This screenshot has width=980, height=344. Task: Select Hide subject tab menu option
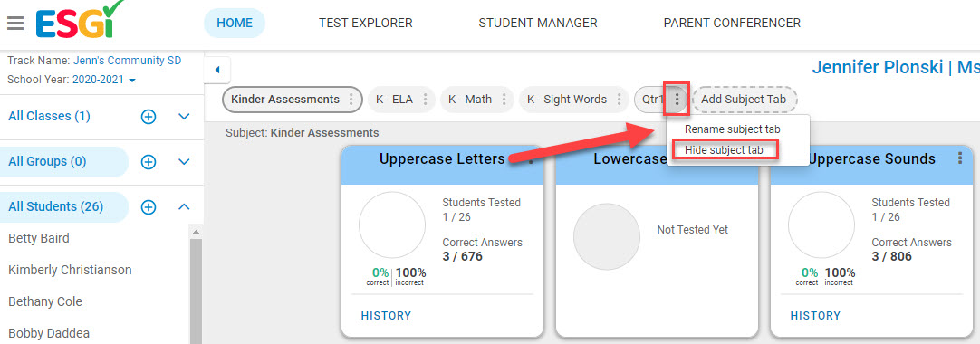(725, 150)
